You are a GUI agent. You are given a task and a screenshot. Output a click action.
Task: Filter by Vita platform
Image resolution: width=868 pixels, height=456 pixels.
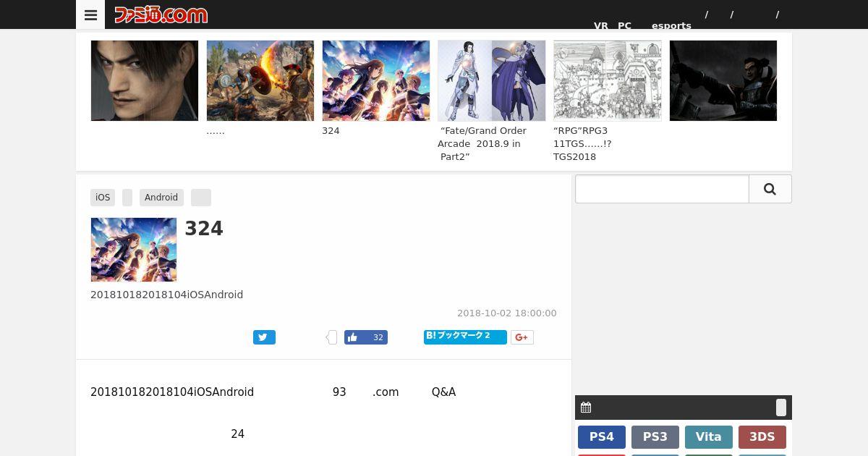click(709, 437)
